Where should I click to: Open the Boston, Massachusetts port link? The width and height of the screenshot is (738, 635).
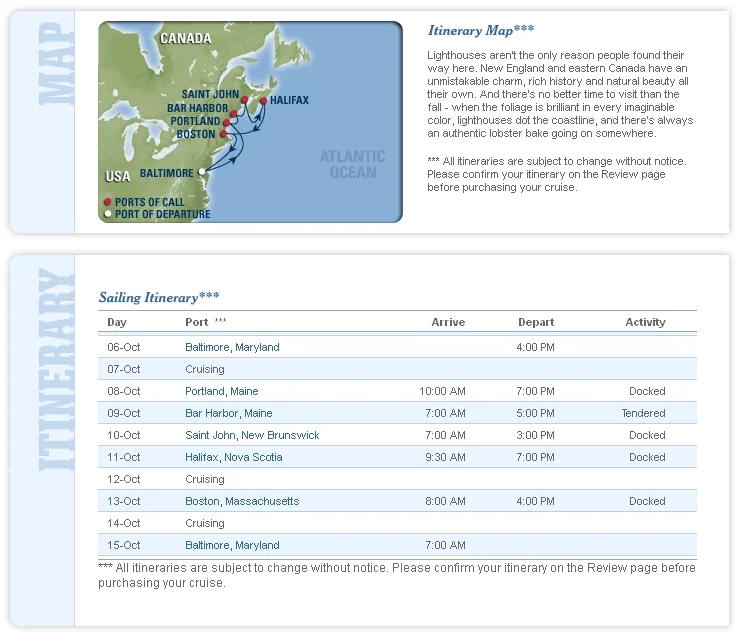pos(242,501)
